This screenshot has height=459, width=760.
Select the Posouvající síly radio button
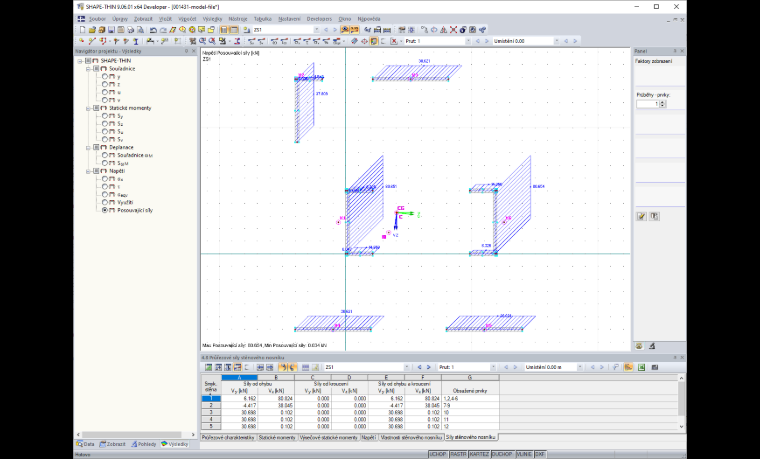105,210
